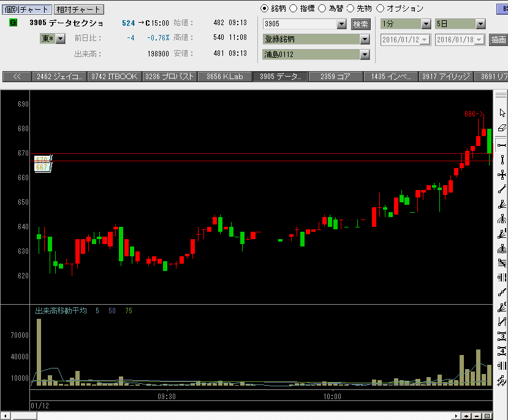
Task: Click the 検索 search button
Action: click(360, 25)
